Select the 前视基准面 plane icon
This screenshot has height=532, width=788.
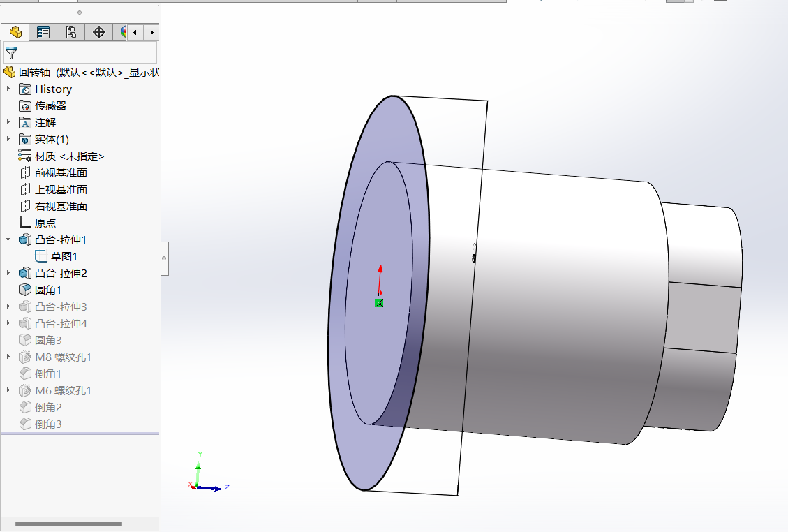pyautogui.click(x=24, y=173)
